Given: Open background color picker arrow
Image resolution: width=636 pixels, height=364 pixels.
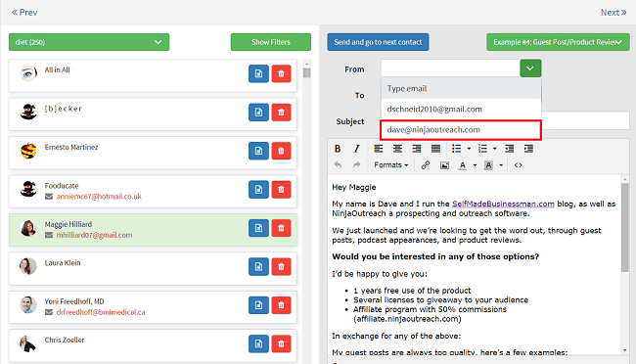Looking at the screenshot, I should click(501, 165).
